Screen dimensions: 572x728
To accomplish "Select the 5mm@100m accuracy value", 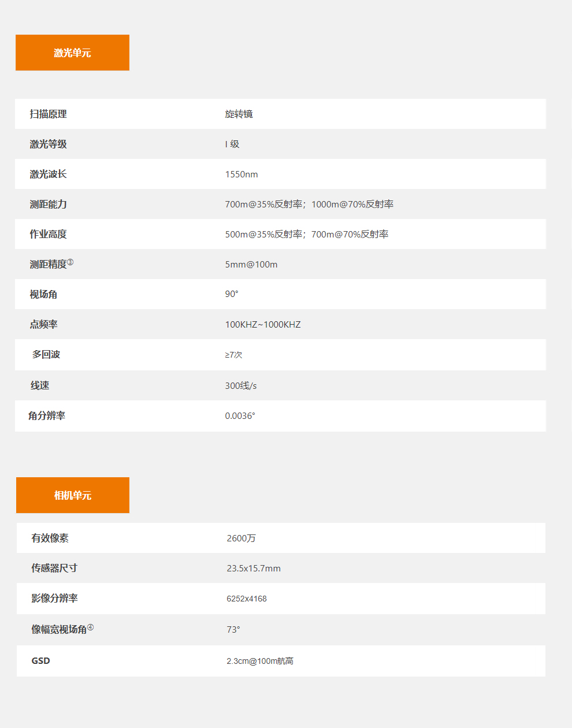I will click(251, 265).
